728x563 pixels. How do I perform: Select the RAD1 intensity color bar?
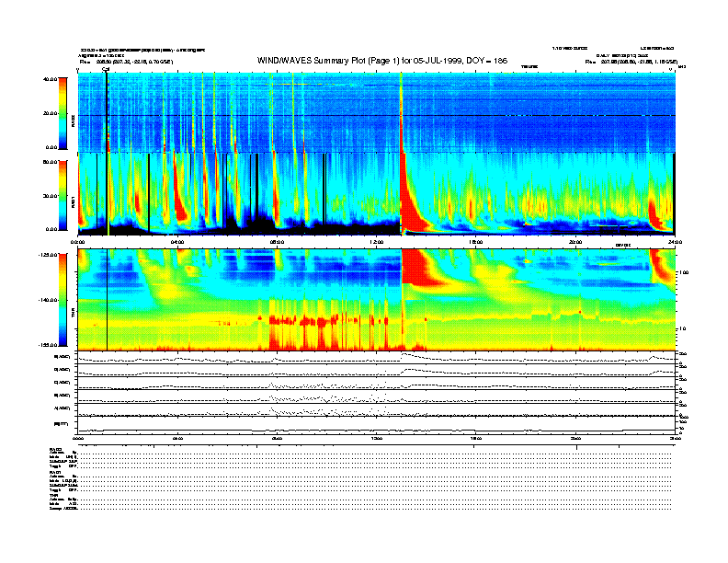click(63, 195)
